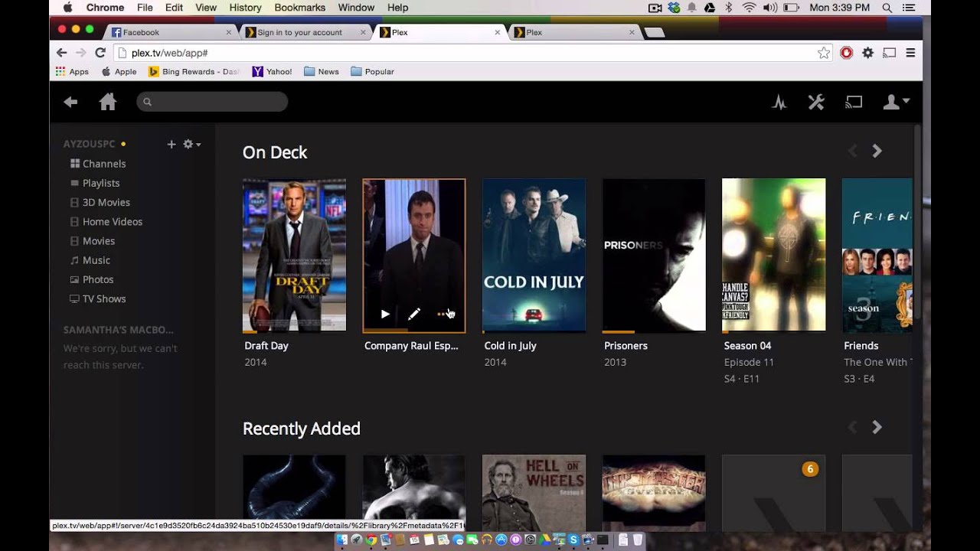Play the Company Raul Esparza item
Viewport: 980px width, 551px height.
[x=385, y=314]
